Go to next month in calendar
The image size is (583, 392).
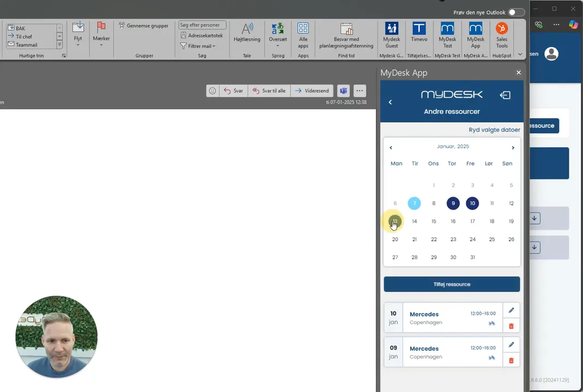[x=513, y=148]
